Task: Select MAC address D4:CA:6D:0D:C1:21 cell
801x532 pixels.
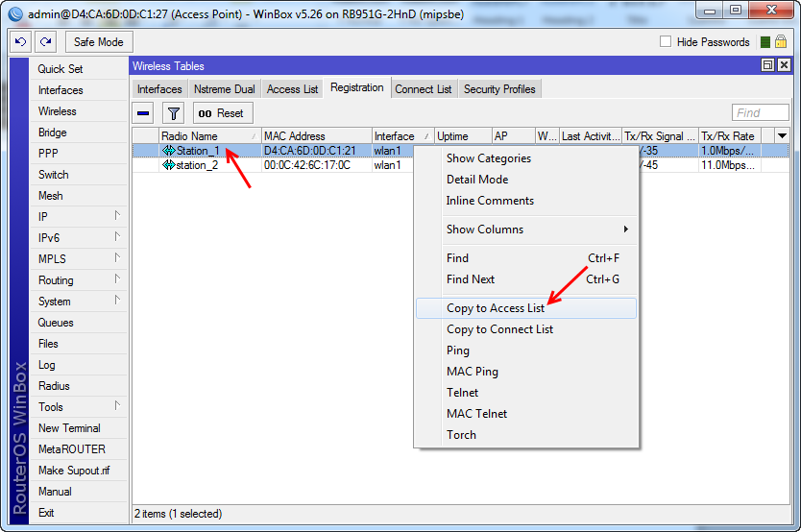Action: click(317, 151)
